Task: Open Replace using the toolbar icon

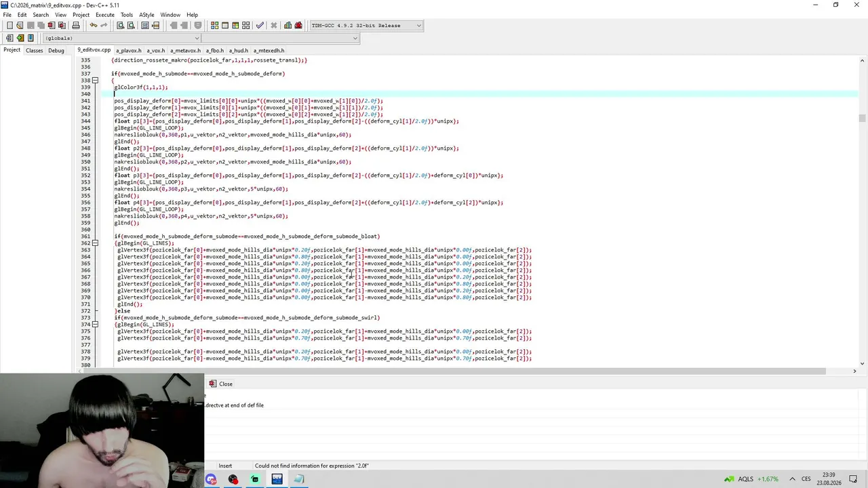Action: coord(131,26)
